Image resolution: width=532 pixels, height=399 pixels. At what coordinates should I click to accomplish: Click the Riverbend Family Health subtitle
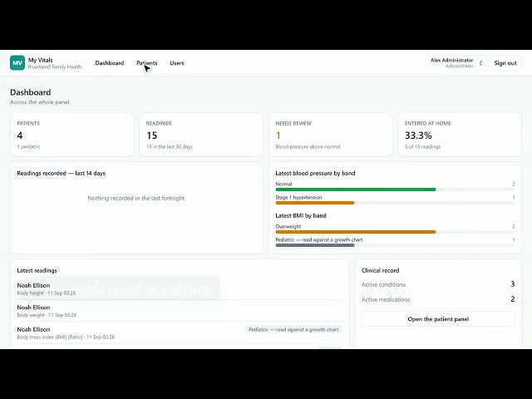[55, 66]
